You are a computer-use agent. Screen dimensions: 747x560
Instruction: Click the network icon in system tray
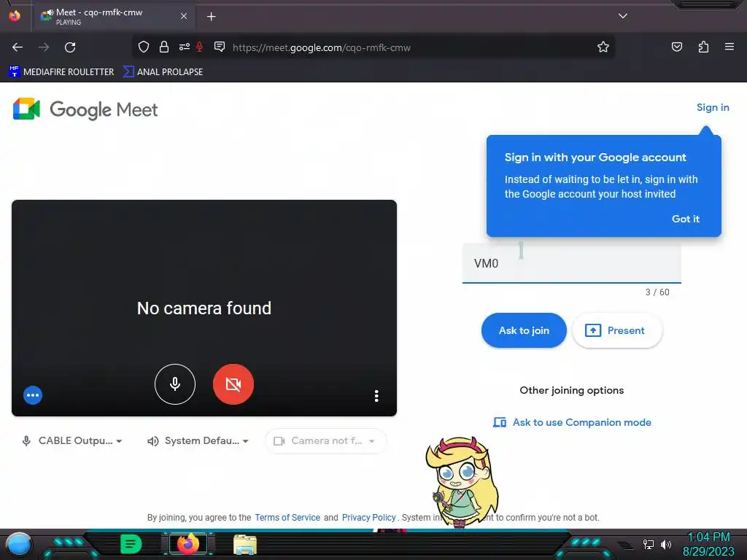[x=649, y=544]
